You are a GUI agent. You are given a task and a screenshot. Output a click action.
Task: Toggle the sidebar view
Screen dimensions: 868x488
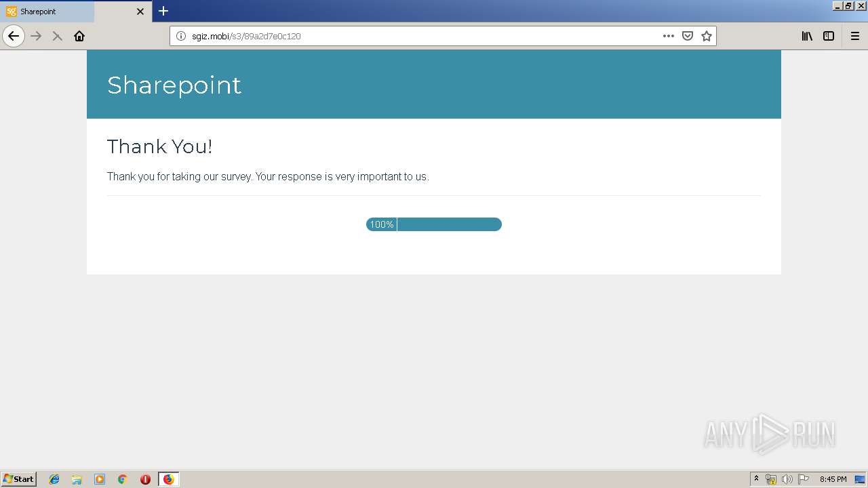(x=829, y=36)
